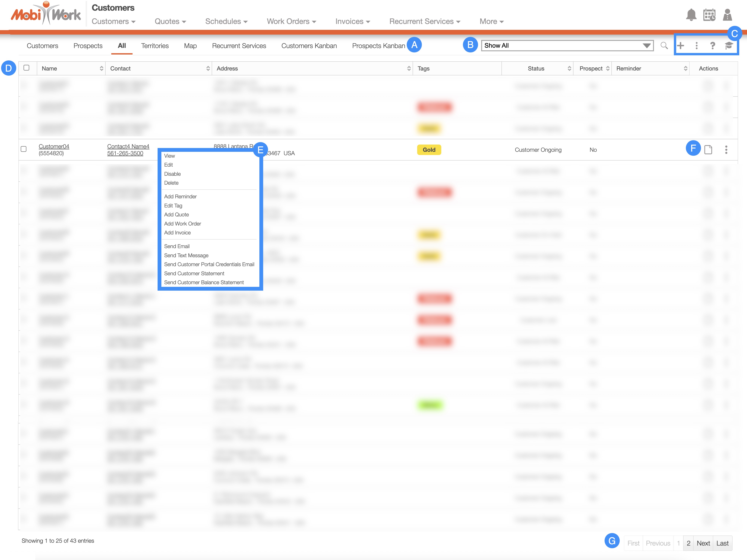Select Add Work Order from context menu
747x560 pixels.
pos(182,224)
